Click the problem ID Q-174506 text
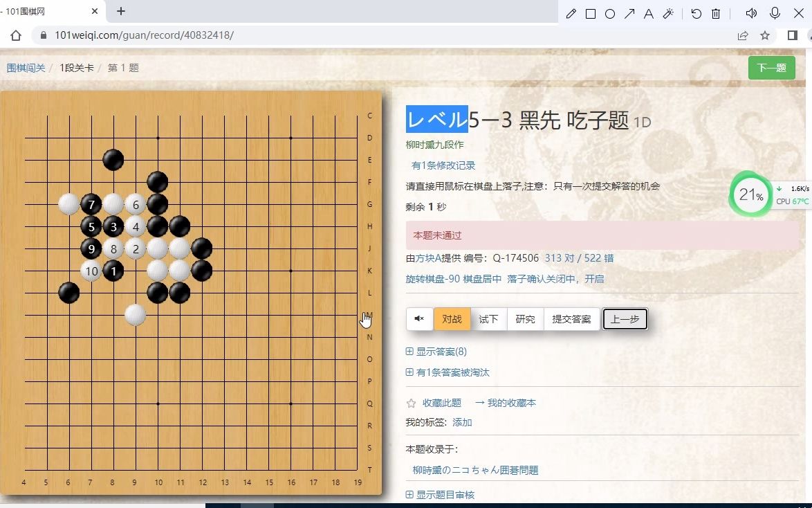The image size is (812, 508). tap(515, 258)
